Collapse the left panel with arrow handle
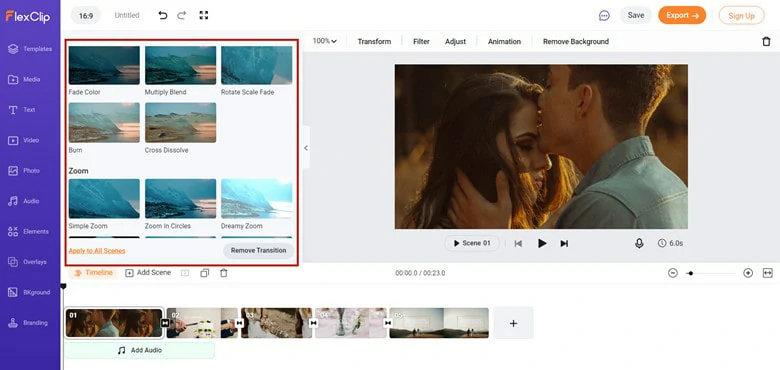The image size is (780, 370). [305, 148]
